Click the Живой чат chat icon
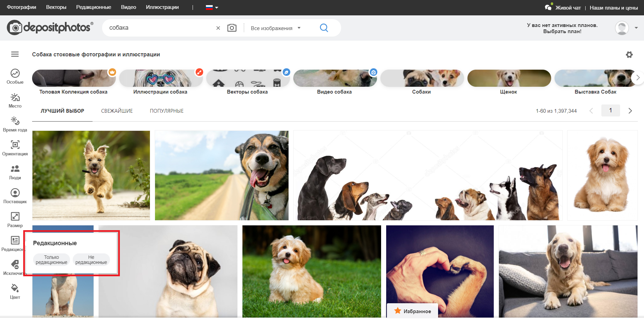Screen dimensions: 644x321 click(548, 7)
